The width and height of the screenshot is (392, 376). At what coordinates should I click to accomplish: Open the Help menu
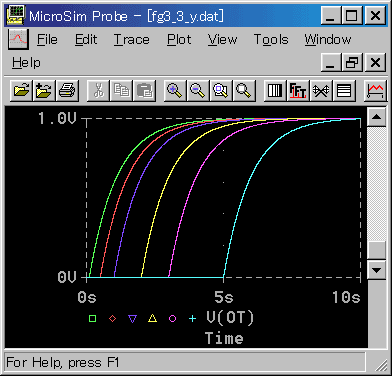click(26, 63)
